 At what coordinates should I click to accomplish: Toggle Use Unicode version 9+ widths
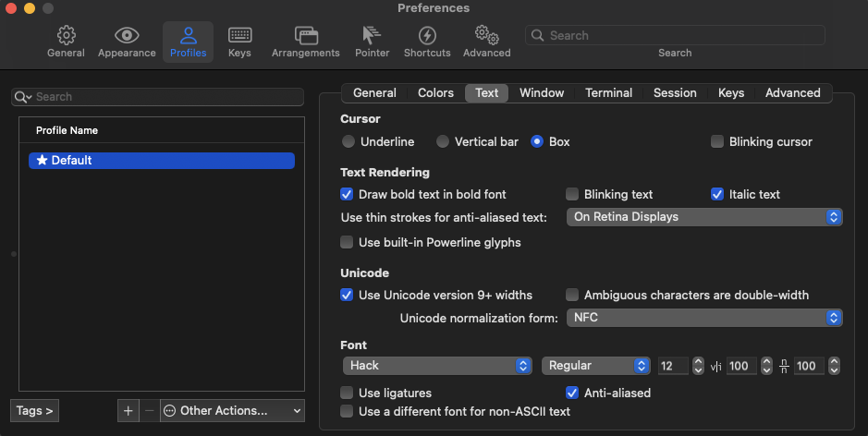click(x=347, y=295)
